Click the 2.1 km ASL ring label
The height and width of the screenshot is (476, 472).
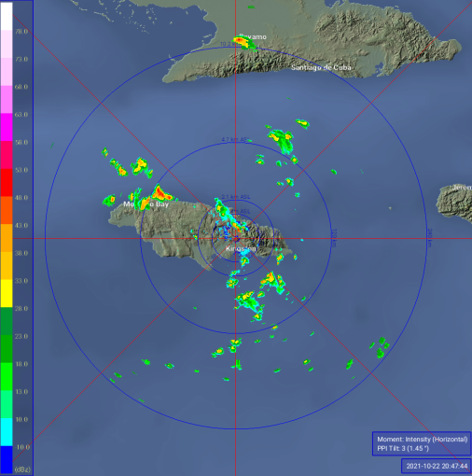click(x=235, y=197)
